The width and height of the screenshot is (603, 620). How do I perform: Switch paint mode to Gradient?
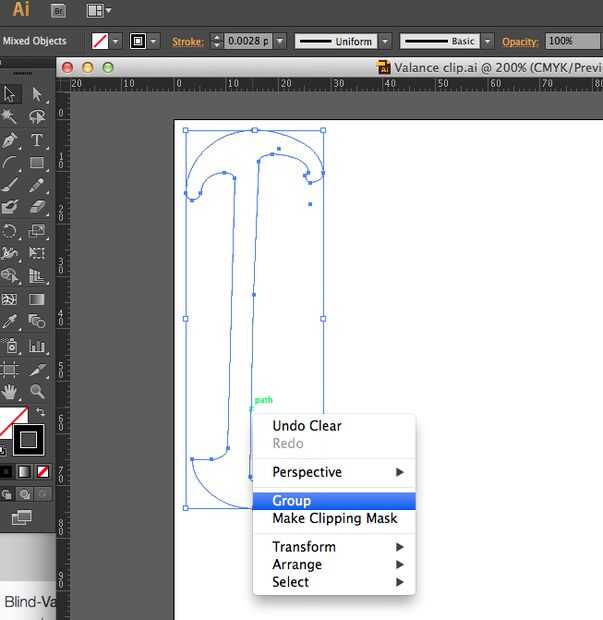click(x=24, y=471)
